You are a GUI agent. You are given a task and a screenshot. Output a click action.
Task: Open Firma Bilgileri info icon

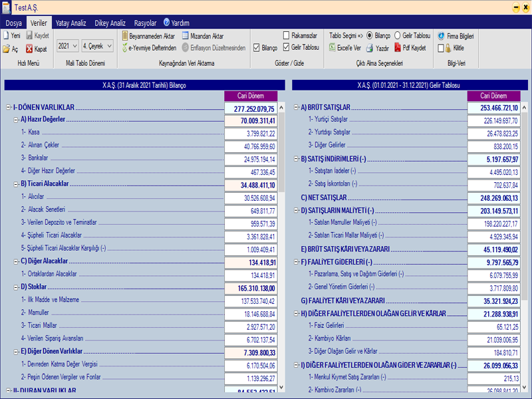441,36
